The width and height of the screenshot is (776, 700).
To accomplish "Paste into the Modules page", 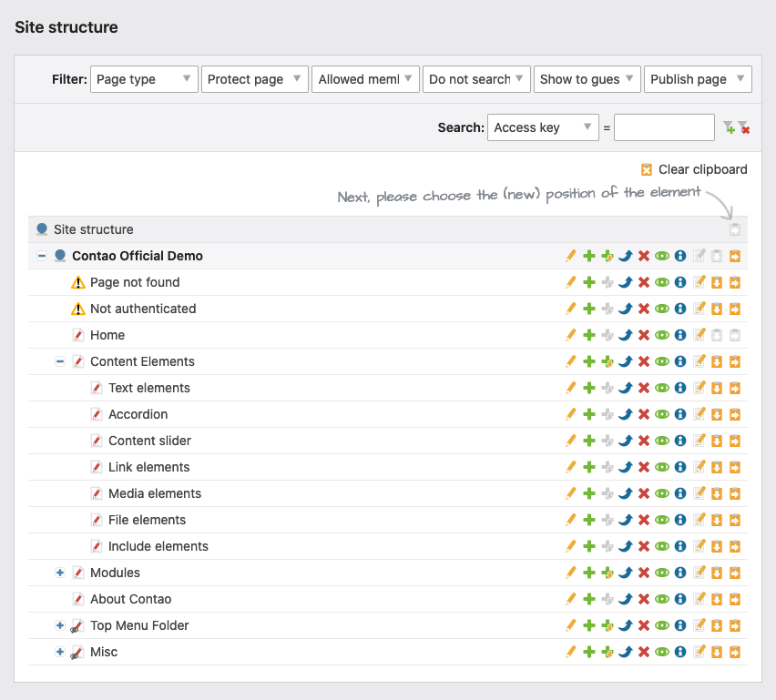I will coord(735,573).
